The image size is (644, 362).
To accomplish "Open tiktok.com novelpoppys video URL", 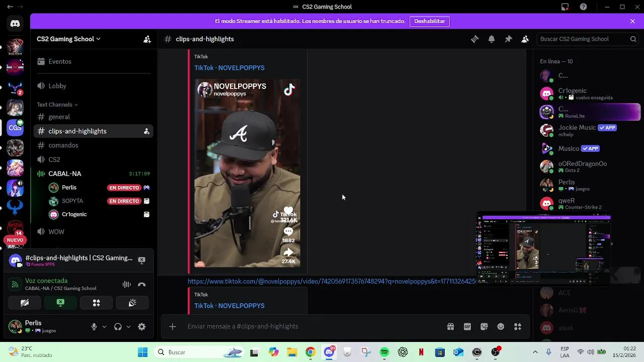I will pyautogui.click(x=332, y=282).
